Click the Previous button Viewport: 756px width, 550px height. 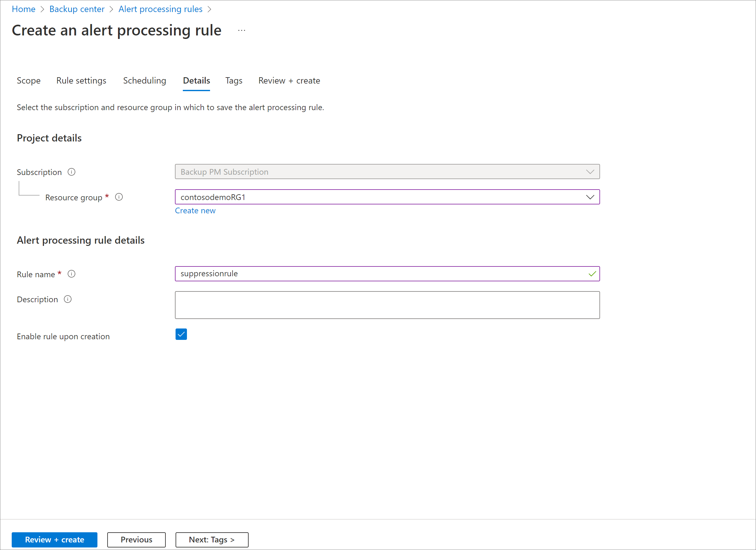pyautogui.click(x=136, y=539)
